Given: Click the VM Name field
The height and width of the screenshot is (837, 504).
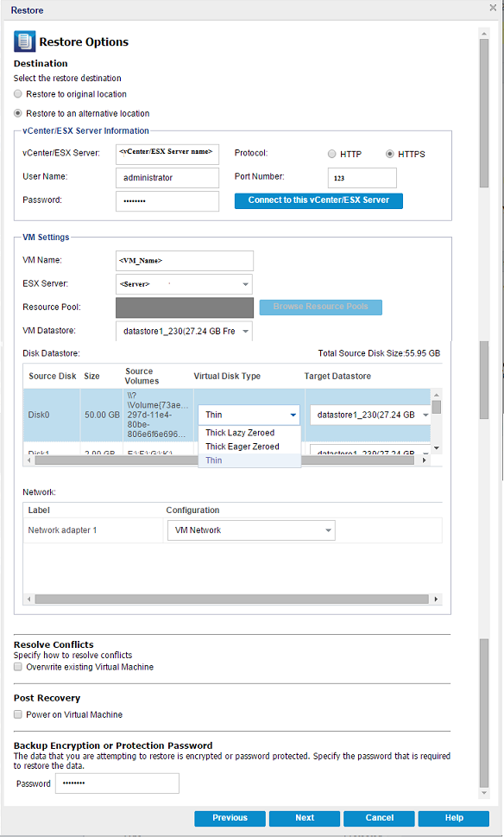Looking at the screenshot, I should [185, 261].
